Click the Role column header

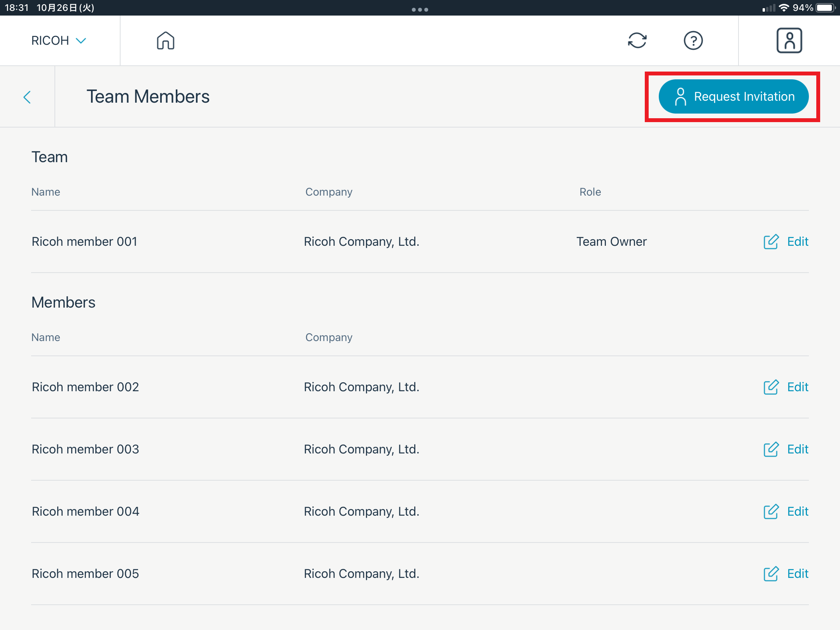click(590, 192)
